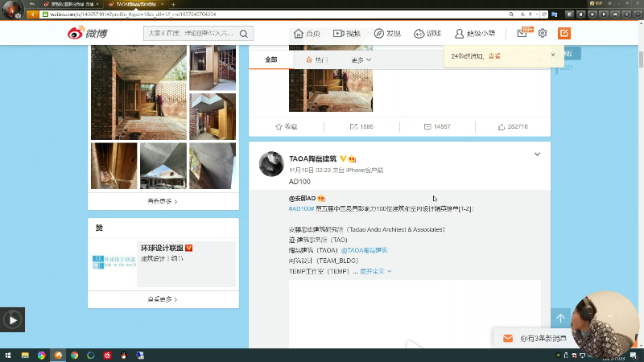Open the 超级小熊 user profile menu
Viewport: 644px width, 362px height.
pos(475,33)
